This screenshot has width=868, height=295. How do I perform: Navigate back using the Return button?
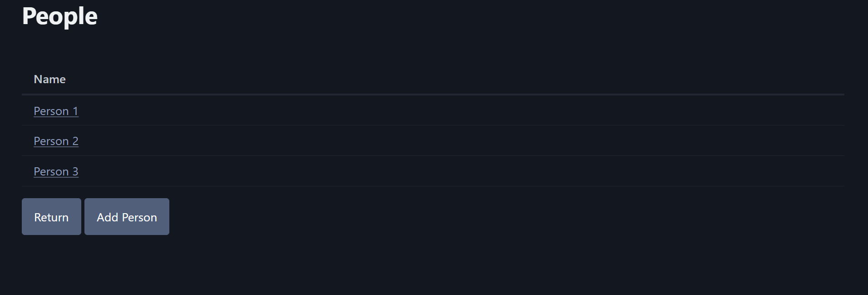(x=51, y=217)
